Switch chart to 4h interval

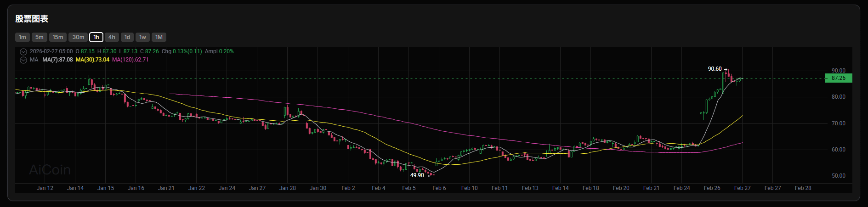(112, 37)
